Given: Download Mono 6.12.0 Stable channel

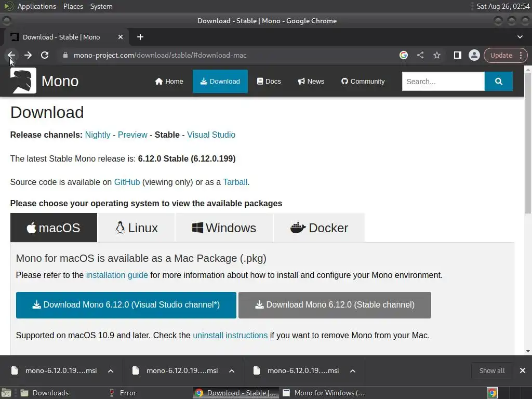Looking at the screenshot, I should [335, 305].
